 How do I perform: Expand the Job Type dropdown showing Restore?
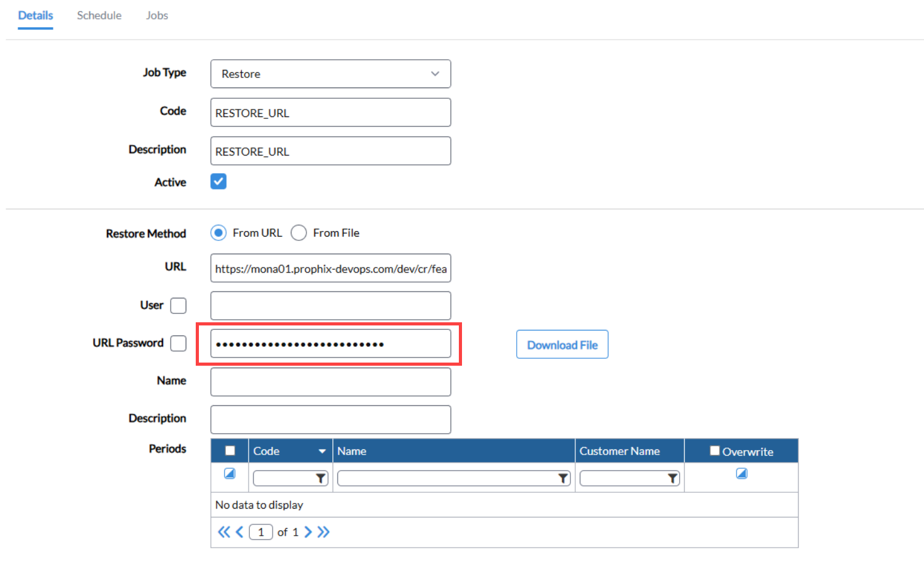point(330,74)
